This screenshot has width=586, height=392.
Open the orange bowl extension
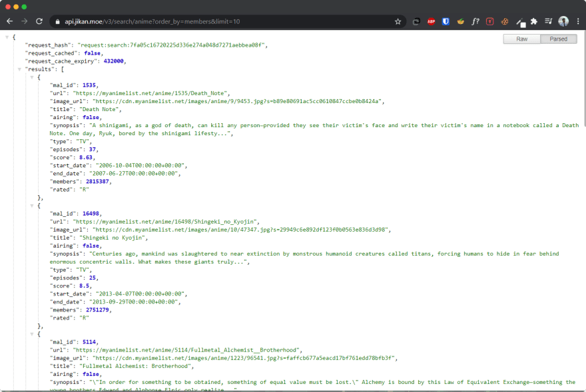460,22
